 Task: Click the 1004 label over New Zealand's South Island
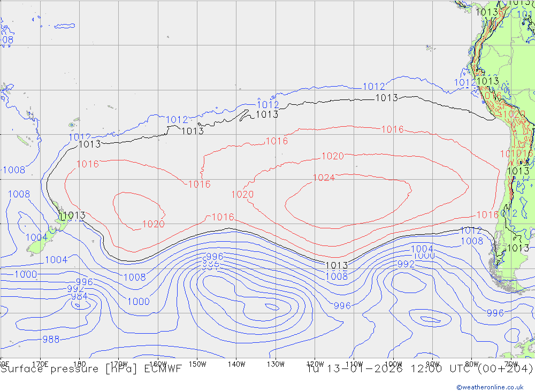click(36, 237)
